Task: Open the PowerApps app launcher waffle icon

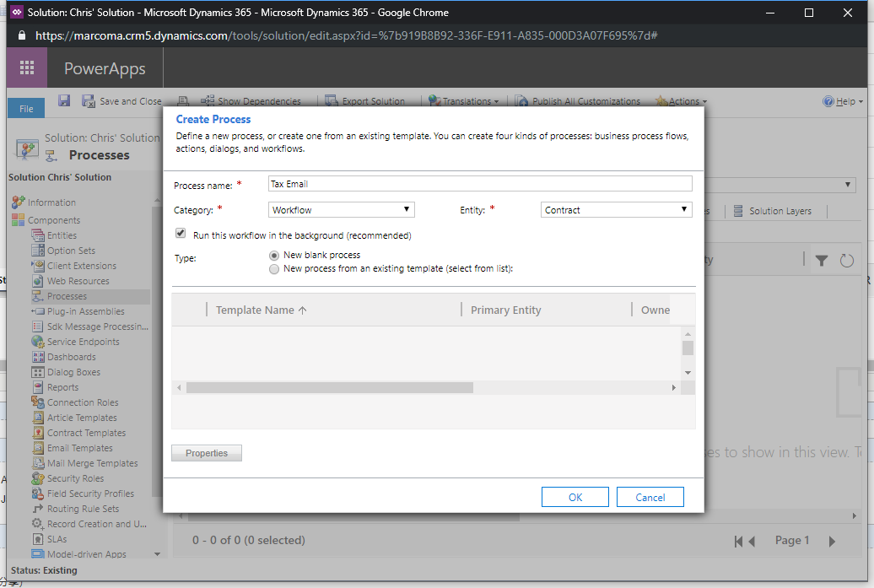Action: tap(27, 67)
